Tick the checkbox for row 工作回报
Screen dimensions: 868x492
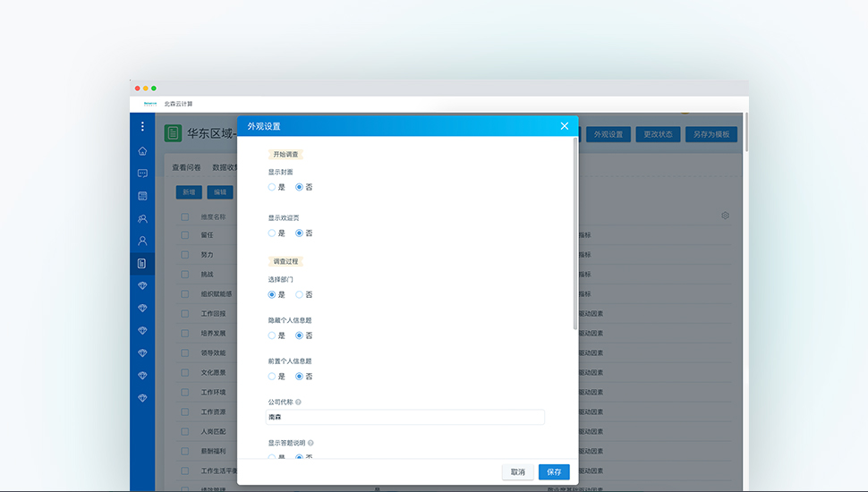click(185, 314)
